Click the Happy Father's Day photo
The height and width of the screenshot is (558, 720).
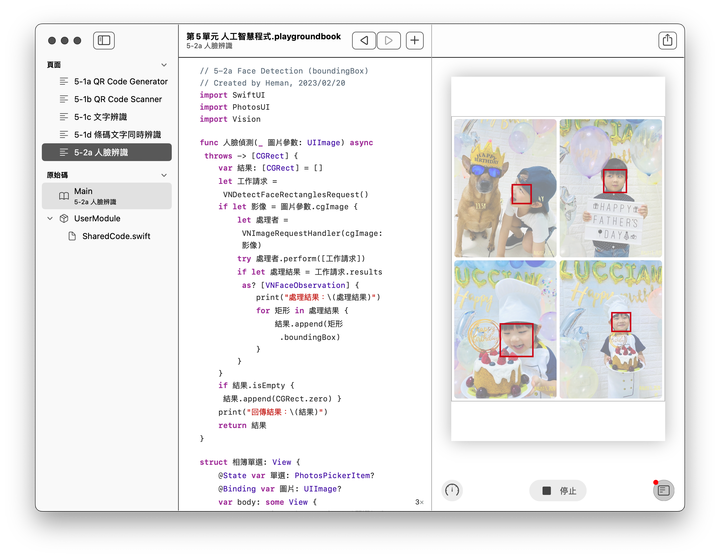coord(611,188)
